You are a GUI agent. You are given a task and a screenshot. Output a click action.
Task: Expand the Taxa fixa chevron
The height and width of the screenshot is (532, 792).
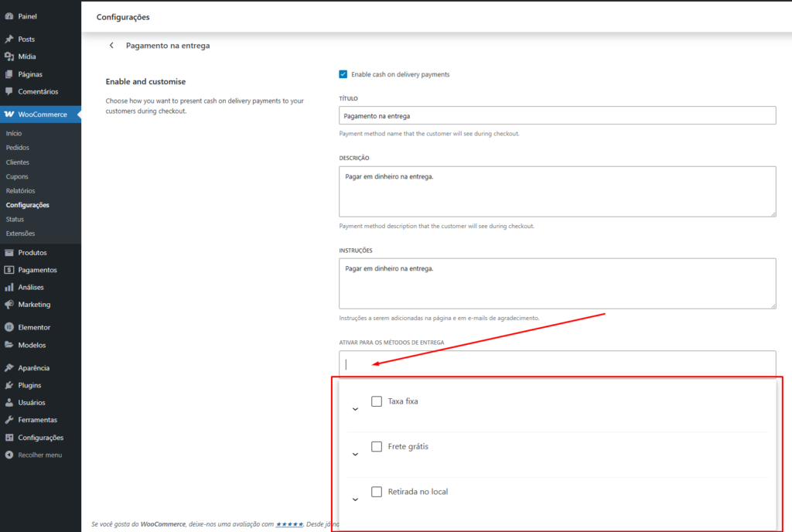coord(355,408)
